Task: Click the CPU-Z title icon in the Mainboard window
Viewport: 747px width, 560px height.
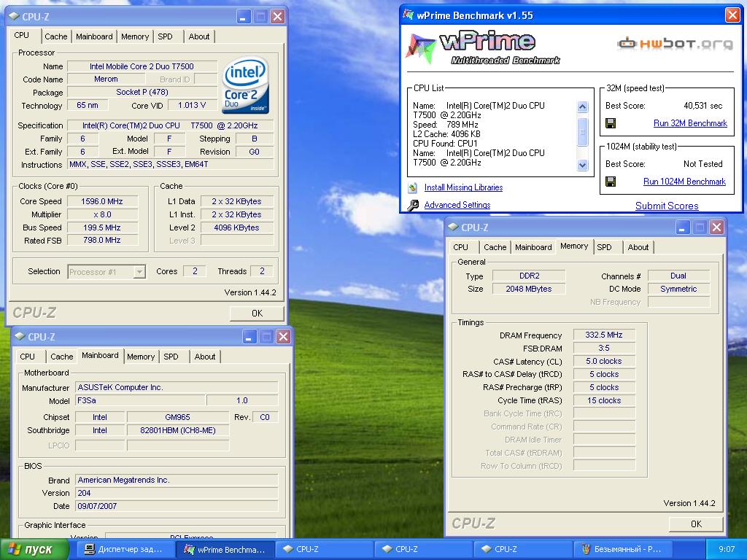Action: coord(20,337)
